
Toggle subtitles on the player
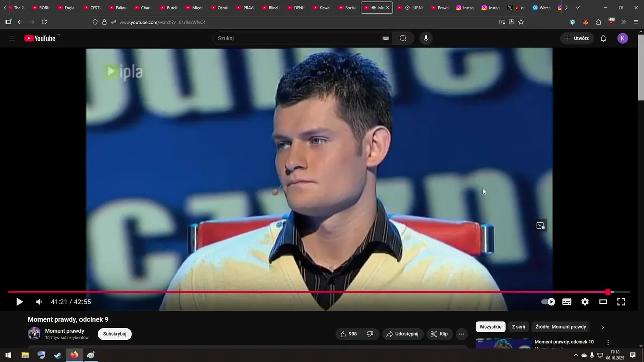pyautogui.click(x=567, y=302)
